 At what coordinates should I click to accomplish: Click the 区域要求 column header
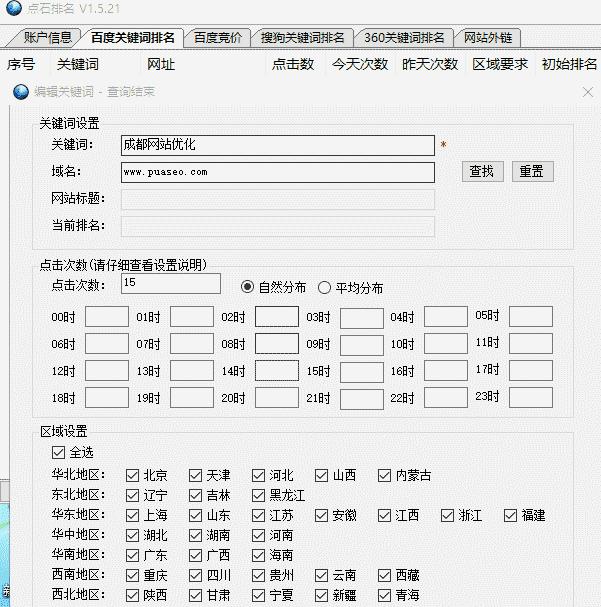500,64
